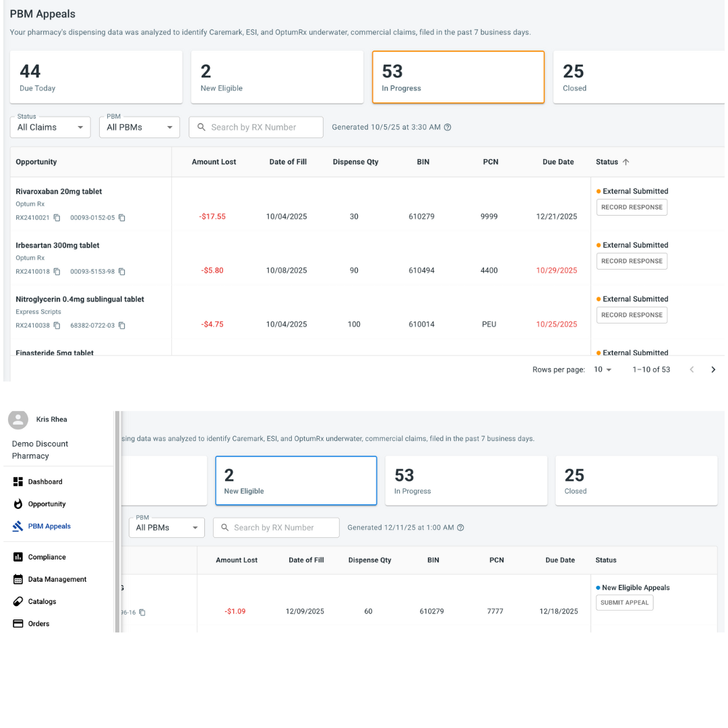The image size is (728, 728).
Task: Click Kris Rhea user avatar
Action: pyautogui.click(x=18, y=419)
